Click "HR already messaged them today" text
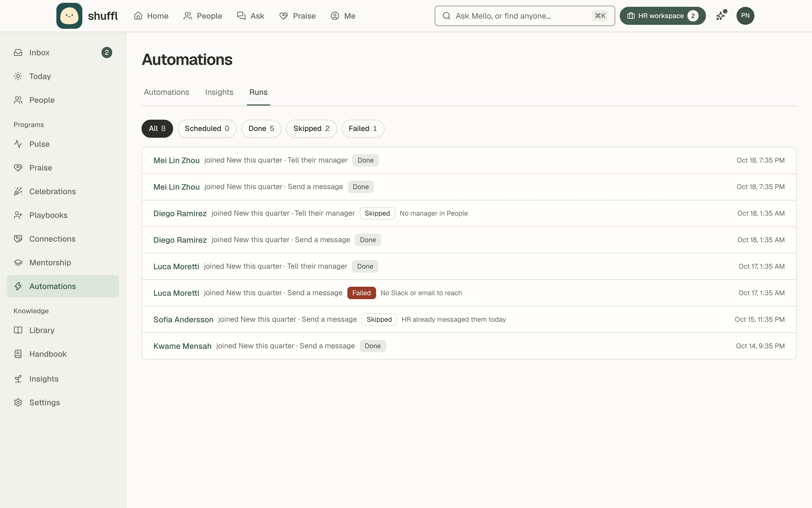The image size is (812, 508). (454, 319)
